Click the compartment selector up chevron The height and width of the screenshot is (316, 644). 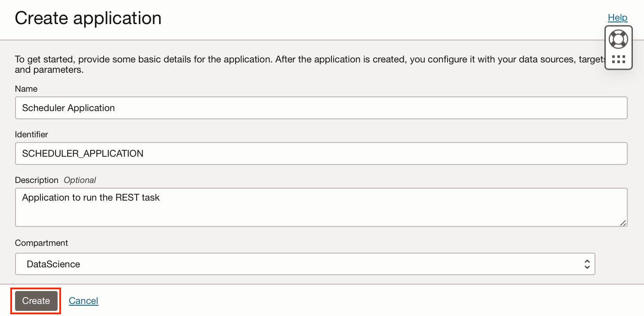click(587, 261)
